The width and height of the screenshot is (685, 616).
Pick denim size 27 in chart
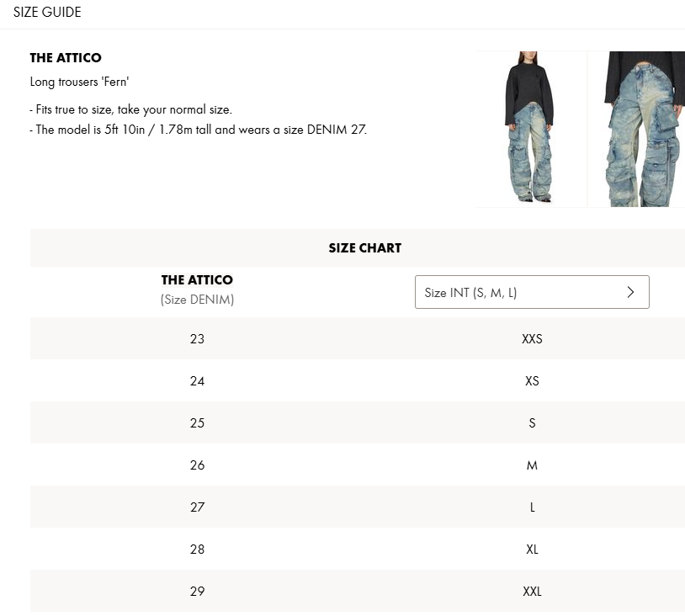point(197,507)
